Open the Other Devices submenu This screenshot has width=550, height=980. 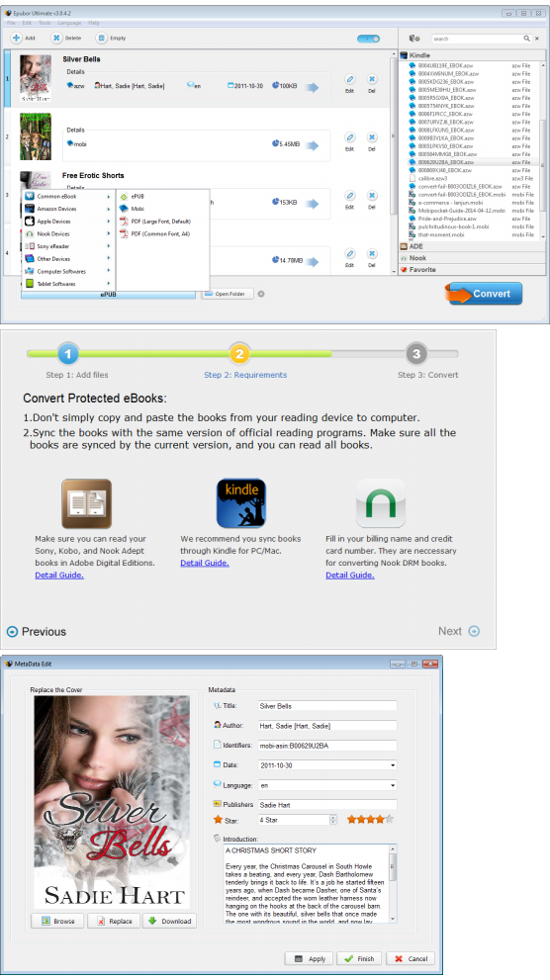tap(67, 259)
